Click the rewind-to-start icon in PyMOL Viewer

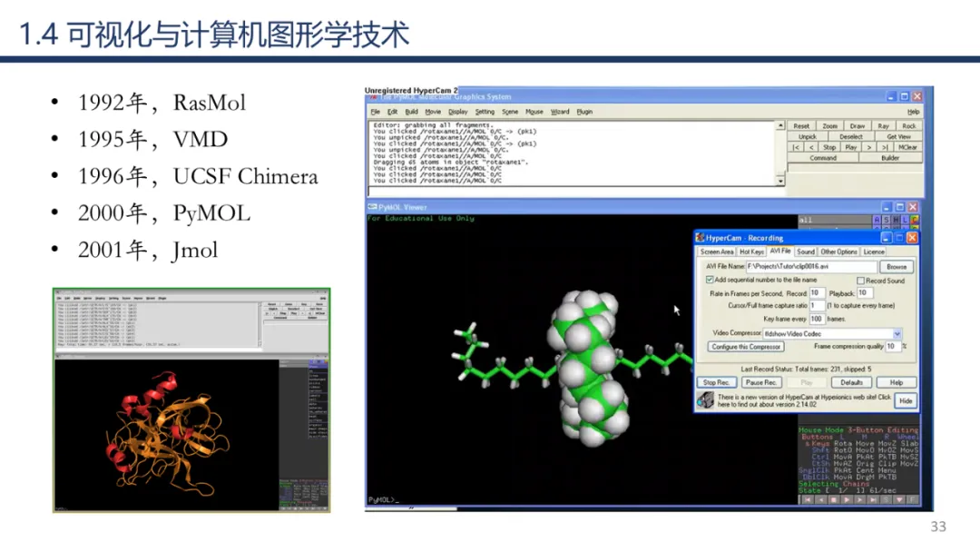point(808,499)
